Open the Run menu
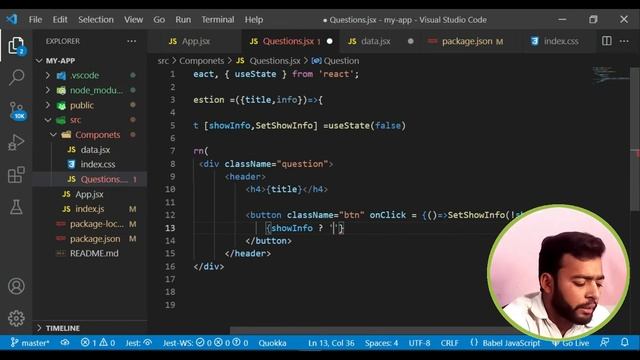This screenshot has height=360, width=640. point(183,20)
